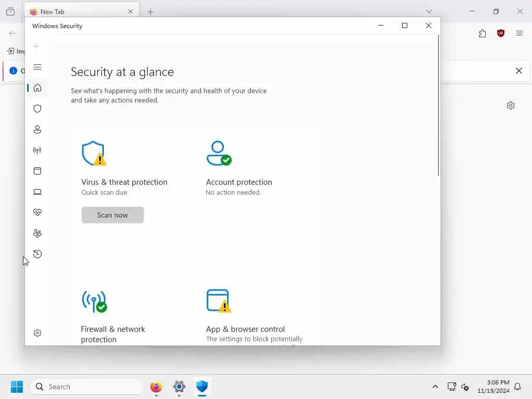This screenshot has height=399, width=532.
Task: Open the notification bell in taskbar
Action: [517, 387]
